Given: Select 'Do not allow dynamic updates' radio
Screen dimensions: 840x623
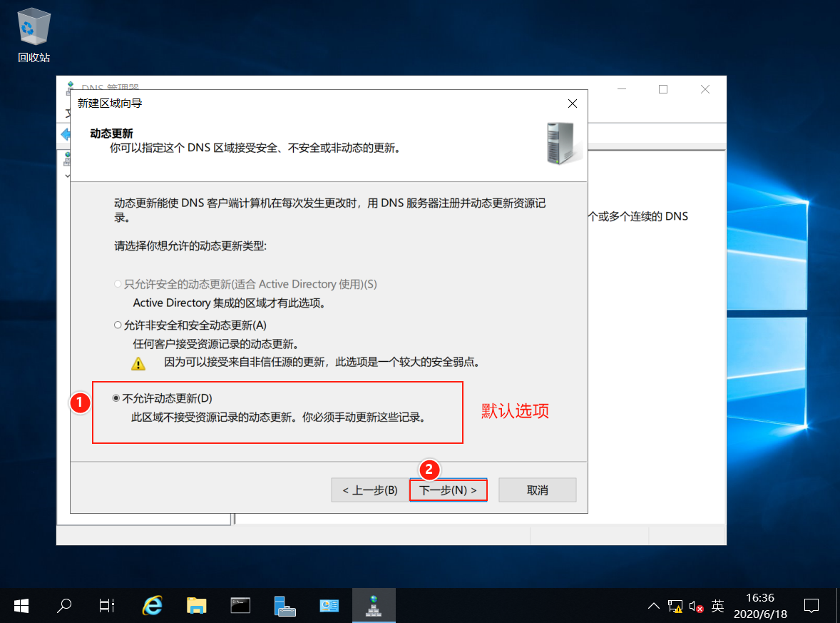Looking at the screenshot, I should 116,398.
